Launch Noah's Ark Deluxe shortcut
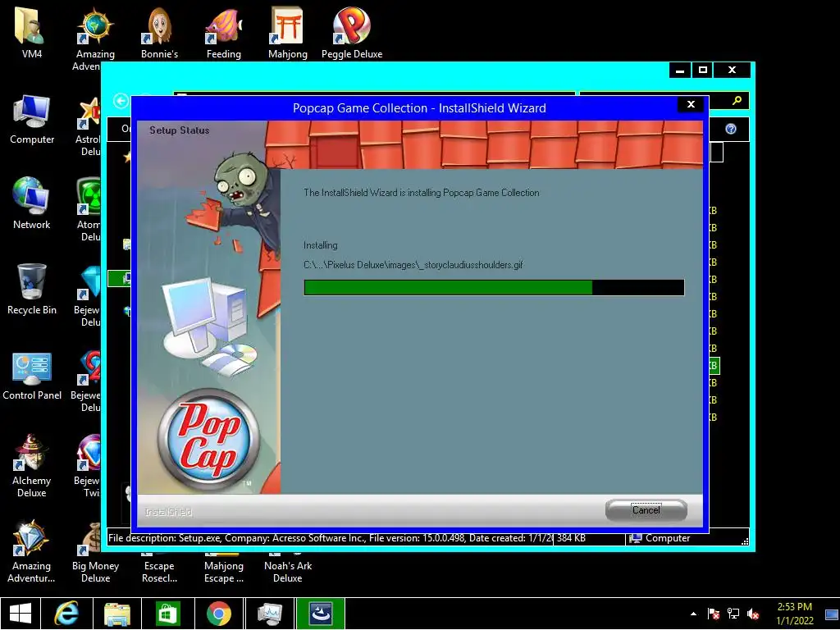Viewport: 840px width, 630px height. (x=288, y=571)
